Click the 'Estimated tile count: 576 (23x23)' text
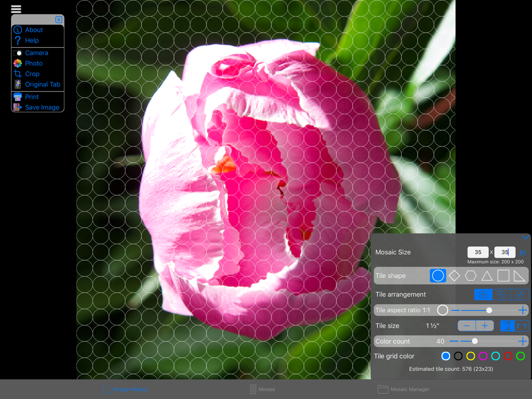532x399 pixels. pyautogui.click(x=451, y=369)
